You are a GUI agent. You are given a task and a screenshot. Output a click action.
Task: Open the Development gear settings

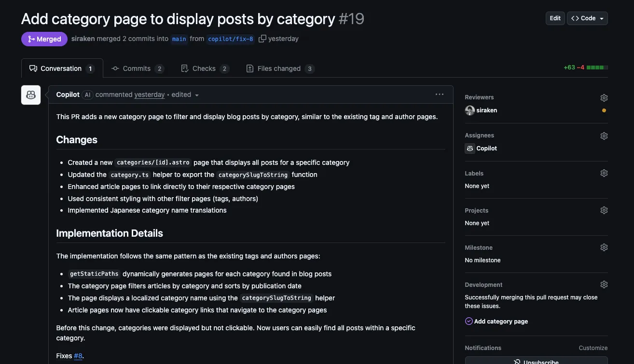tap(604, 284)
